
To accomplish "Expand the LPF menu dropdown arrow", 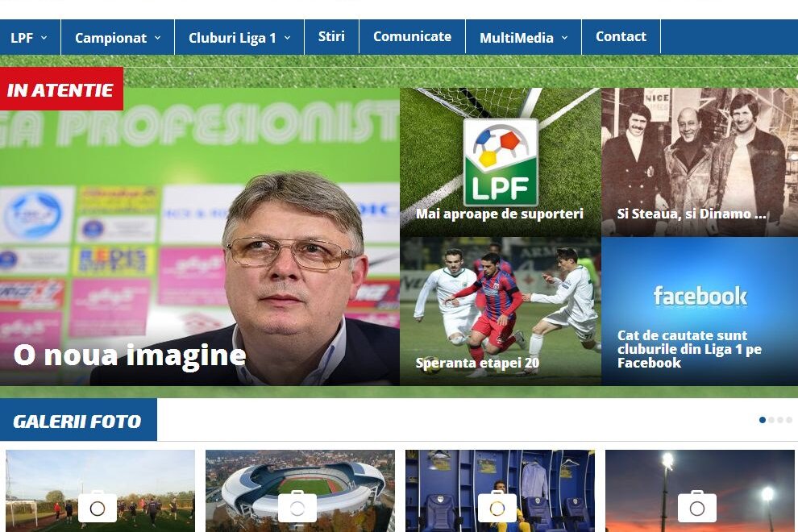I will [44, 38].
